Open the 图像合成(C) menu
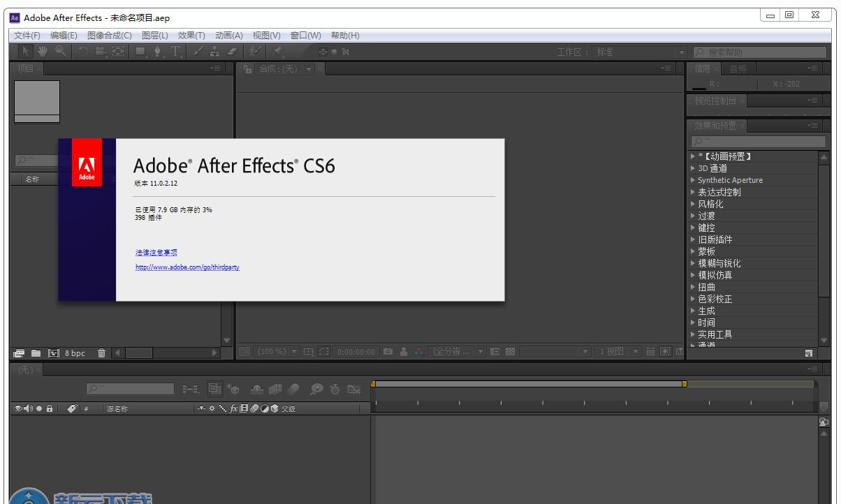Screen dimensions: 841x504 [x=110, y=36]
